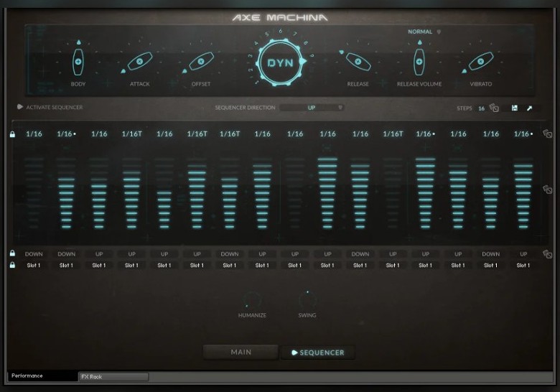
Task: Open the step 8 Slot 1 dropdown
Action: click(x=262, y=265)
